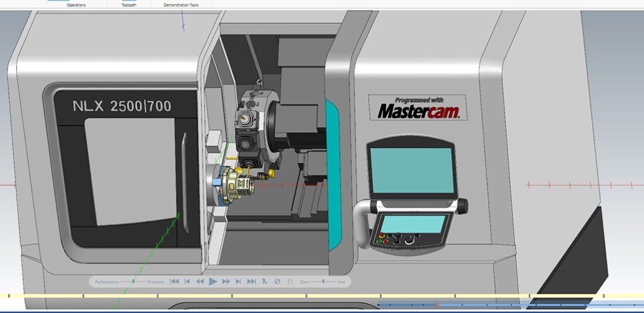The height and width of the screenshot is (313, 644).
Task: Step back to the previous operation
Action: pos(187,282)
